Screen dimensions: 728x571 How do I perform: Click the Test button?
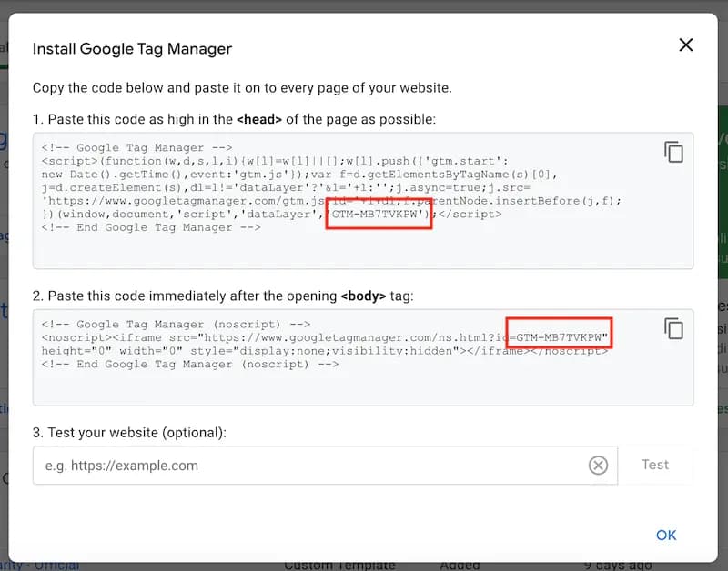(x=655, y=465)
